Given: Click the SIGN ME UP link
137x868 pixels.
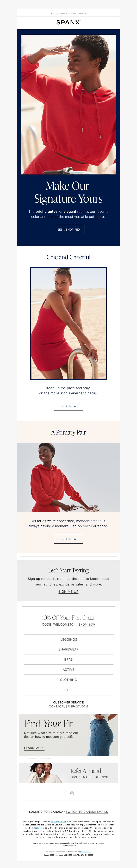Looking at the screenshot, I should coord(68,591).
